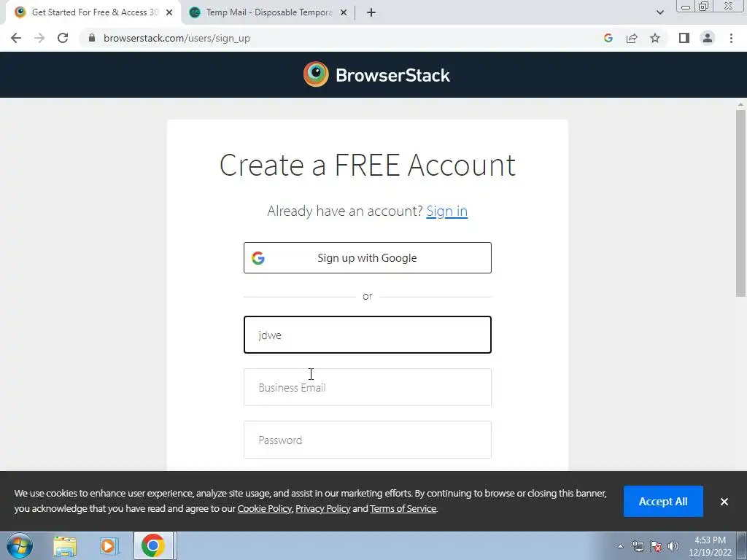Click the page vertical scrollbar
Screen dimensions: 747x560
pyautogui.click(x=741, y=204)
